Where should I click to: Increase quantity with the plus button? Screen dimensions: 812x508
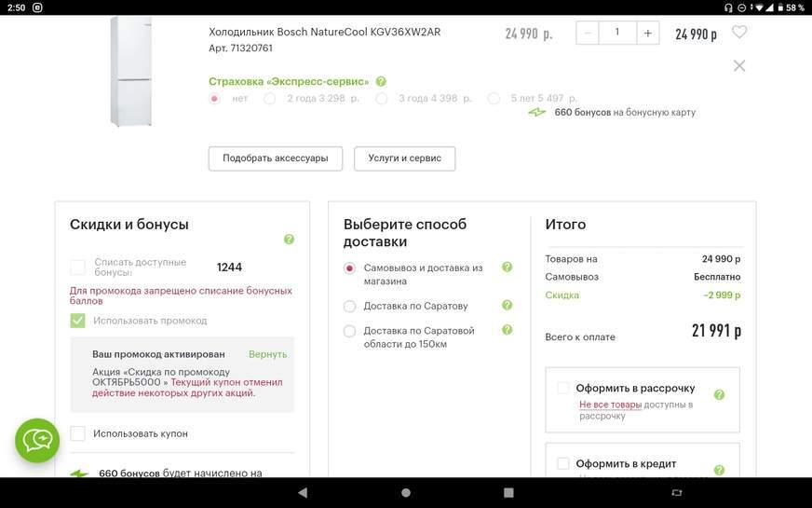(x=648, y=33)
